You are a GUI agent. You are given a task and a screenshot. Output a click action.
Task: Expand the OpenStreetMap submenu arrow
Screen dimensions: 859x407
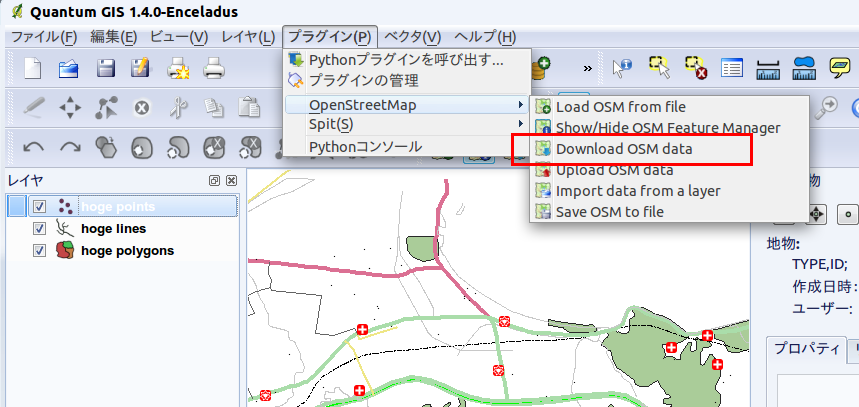[519, 105]
